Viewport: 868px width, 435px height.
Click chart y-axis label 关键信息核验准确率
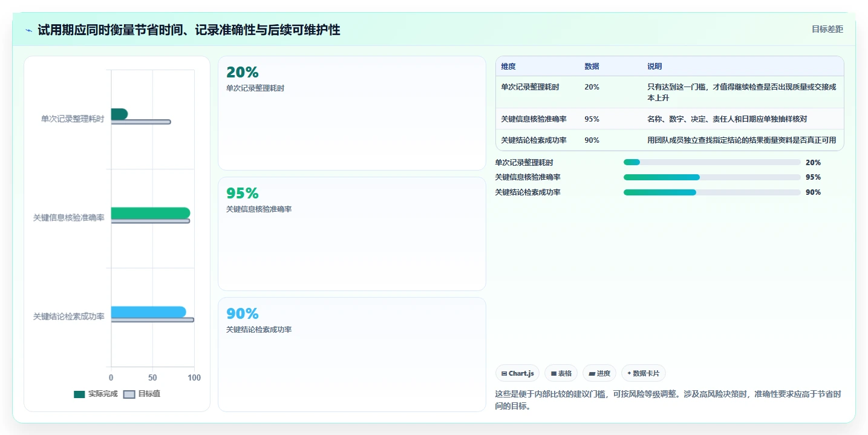pos(68,218)
